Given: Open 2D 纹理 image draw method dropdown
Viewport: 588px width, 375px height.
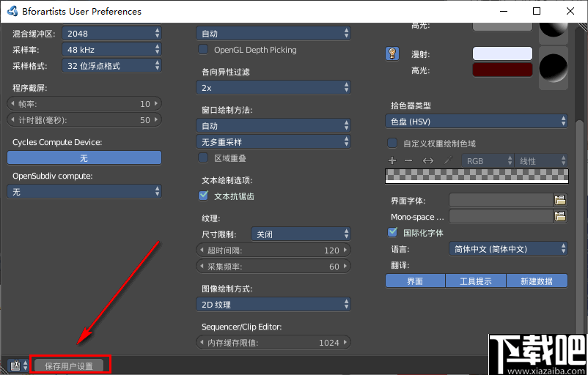Looking at the screenshot, I should (273, 304).
